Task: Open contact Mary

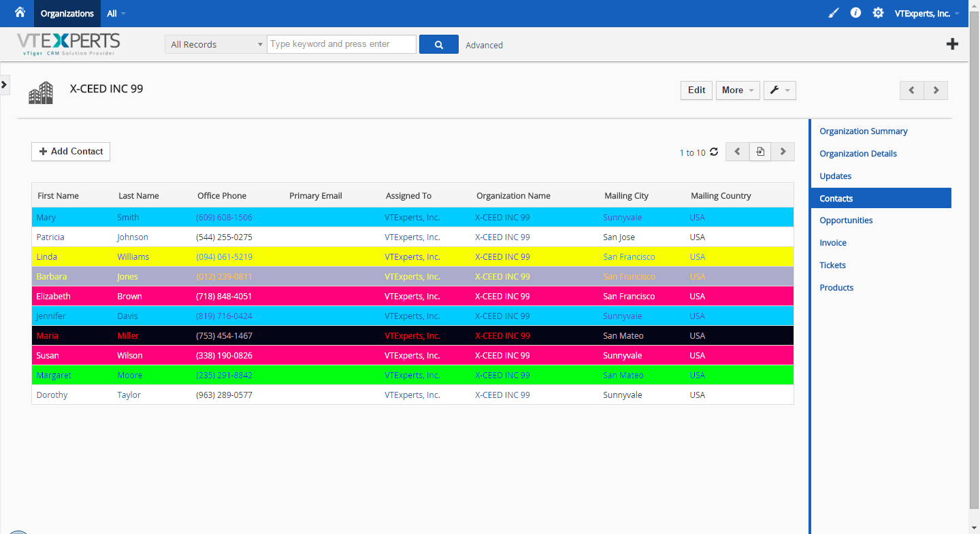Action: tap(46, 218)
